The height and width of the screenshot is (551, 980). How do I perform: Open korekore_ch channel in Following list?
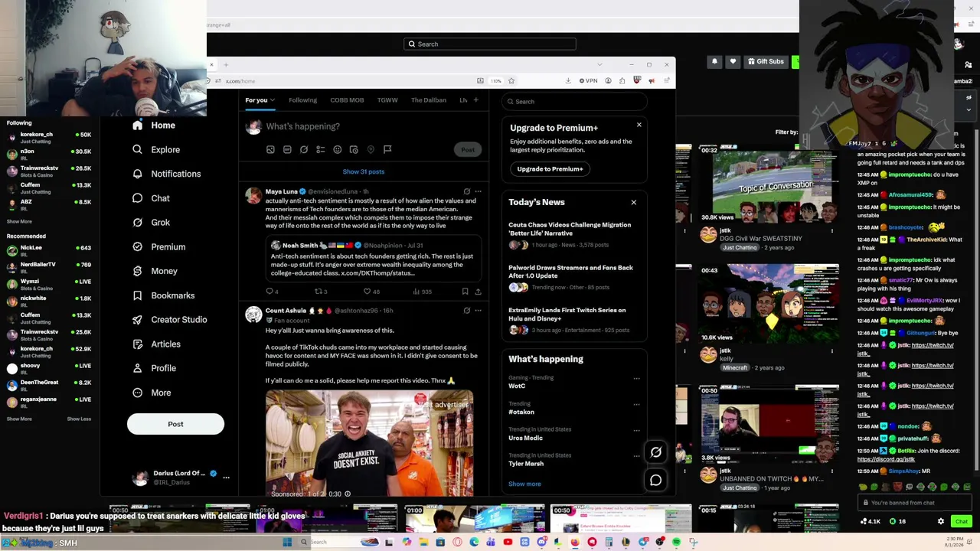(x=49, y=138)
